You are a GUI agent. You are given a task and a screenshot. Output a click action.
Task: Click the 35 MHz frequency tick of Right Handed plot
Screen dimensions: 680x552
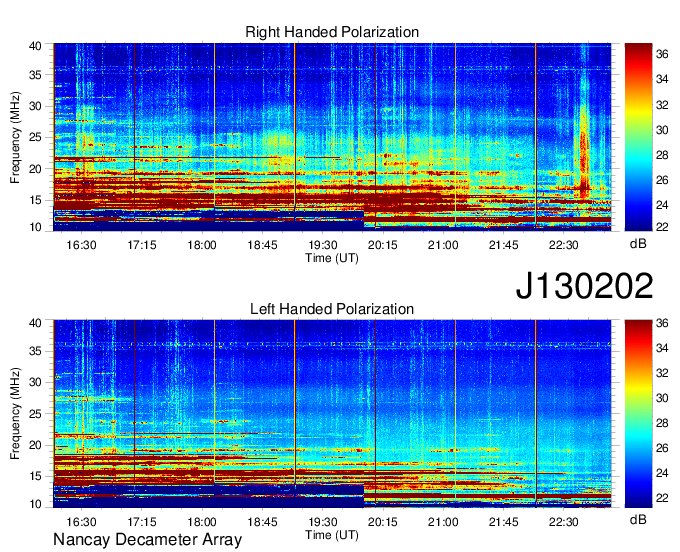pos(35,75)
